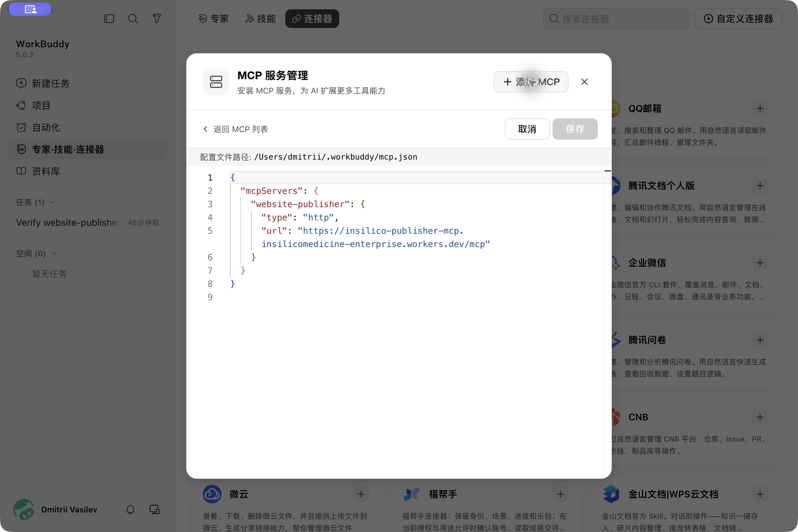Click the 取消 button
This screenshot has height=532, width=798.
[x=527, y=129]
